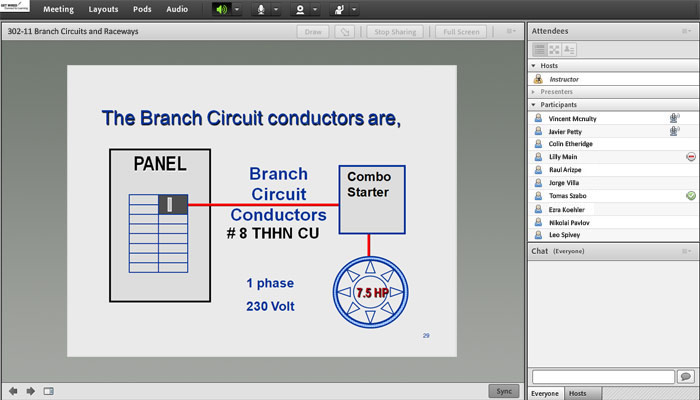Viewport: 700px width, 400px height.
Task: Select attendee Tomas Szabo
Action: [x=568, y=196]
